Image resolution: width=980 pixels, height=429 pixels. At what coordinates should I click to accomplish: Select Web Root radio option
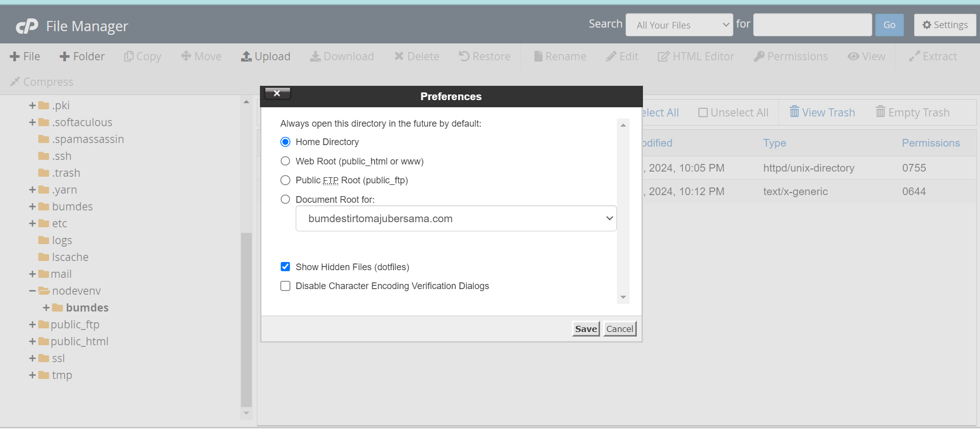click(x=285, y=161)
